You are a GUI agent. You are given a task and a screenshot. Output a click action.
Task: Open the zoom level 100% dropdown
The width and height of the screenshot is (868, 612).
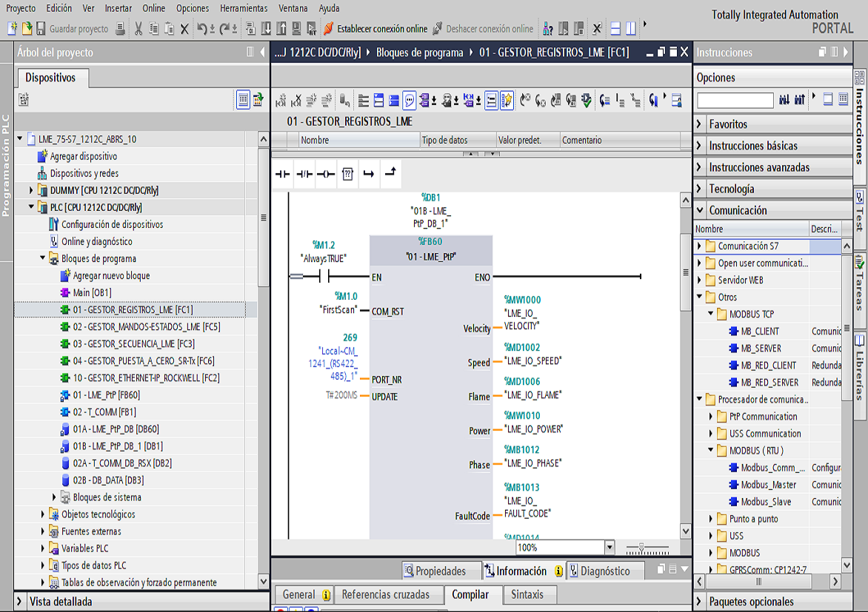(x=610, y=548)
